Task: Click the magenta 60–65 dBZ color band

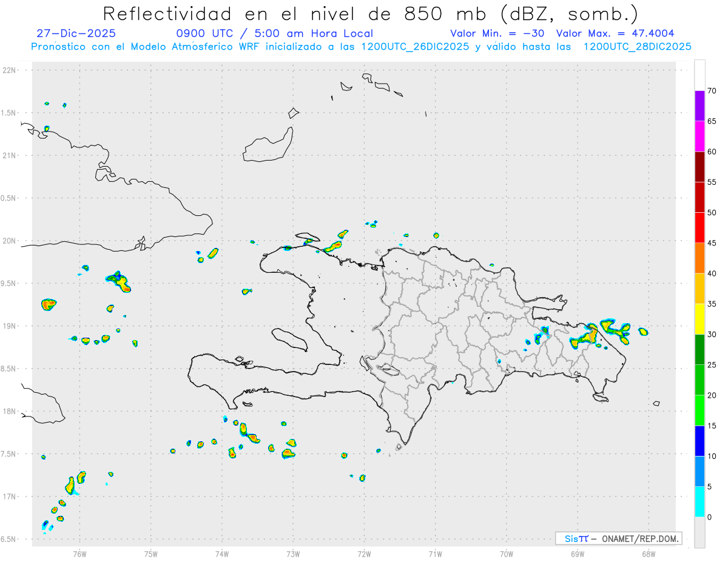Action: 699,136
